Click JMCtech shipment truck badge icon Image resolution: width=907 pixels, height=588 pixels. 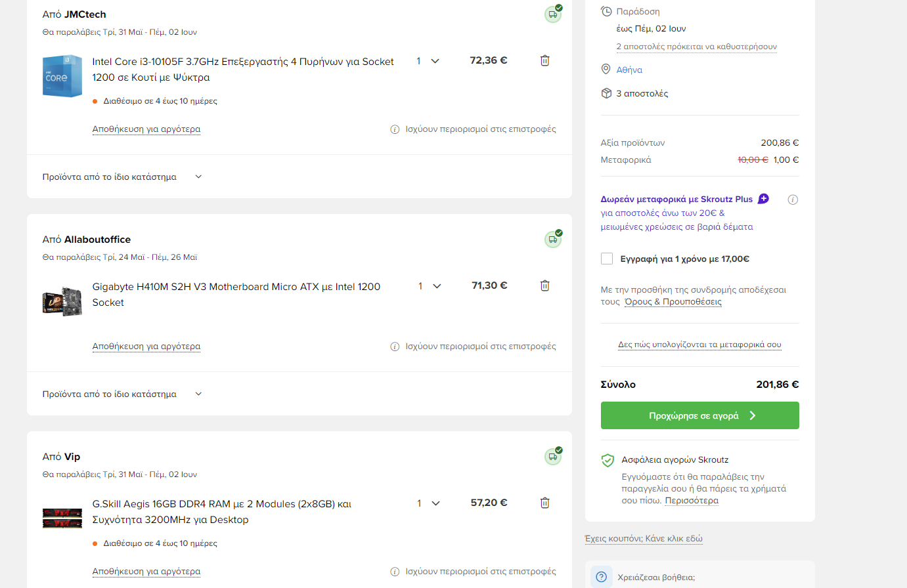coord(553,14)
